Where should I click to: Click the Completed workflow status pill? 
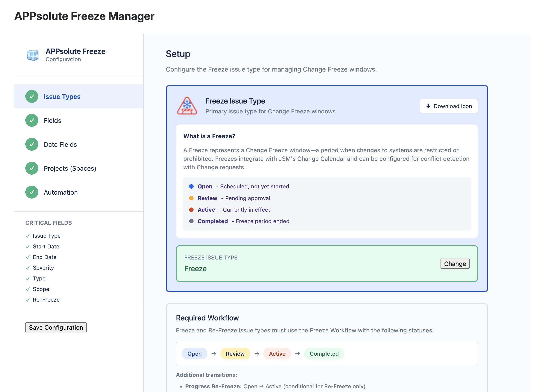324,354
